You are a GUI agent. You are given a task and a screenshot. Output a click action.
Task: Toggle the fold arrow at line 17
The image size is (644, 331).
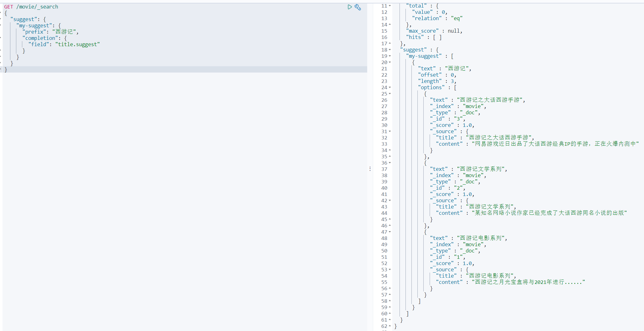pyautogui.click(x=390, y=43)
